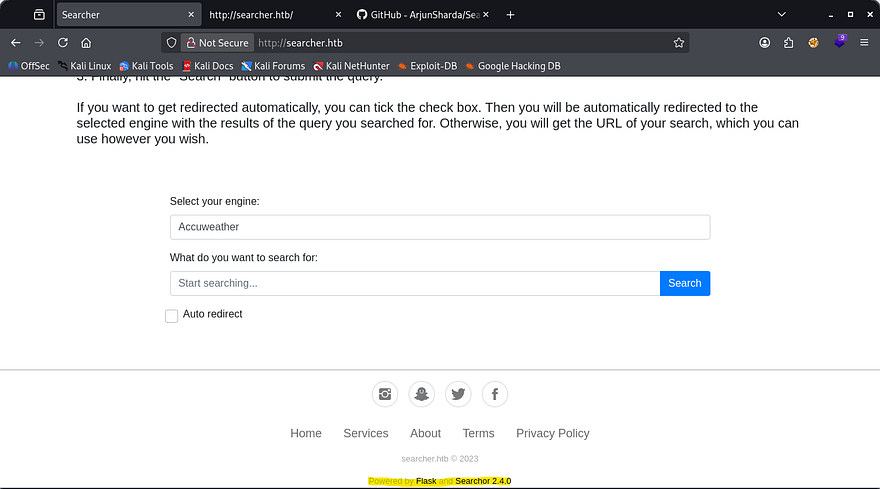The height and width of the screenshot is (489, 880).
Task: Open the Instagram social icon
Action: point(385,394)
